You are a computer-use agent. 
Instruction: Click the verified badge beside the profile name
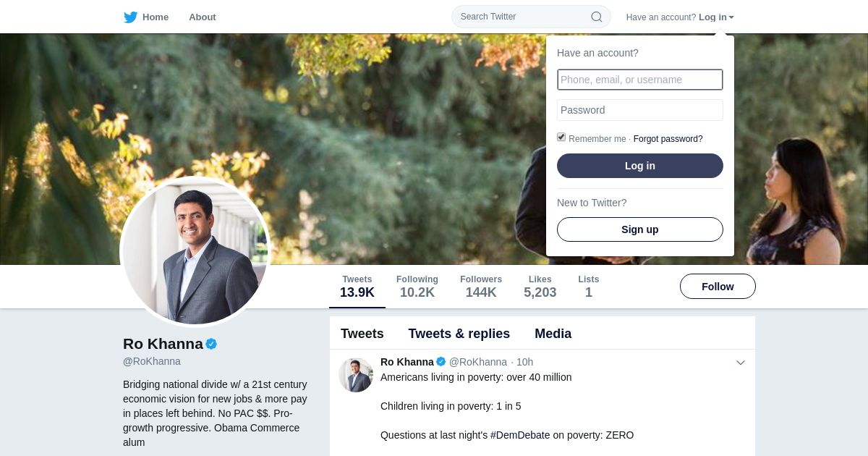click(x=211, y=344)
